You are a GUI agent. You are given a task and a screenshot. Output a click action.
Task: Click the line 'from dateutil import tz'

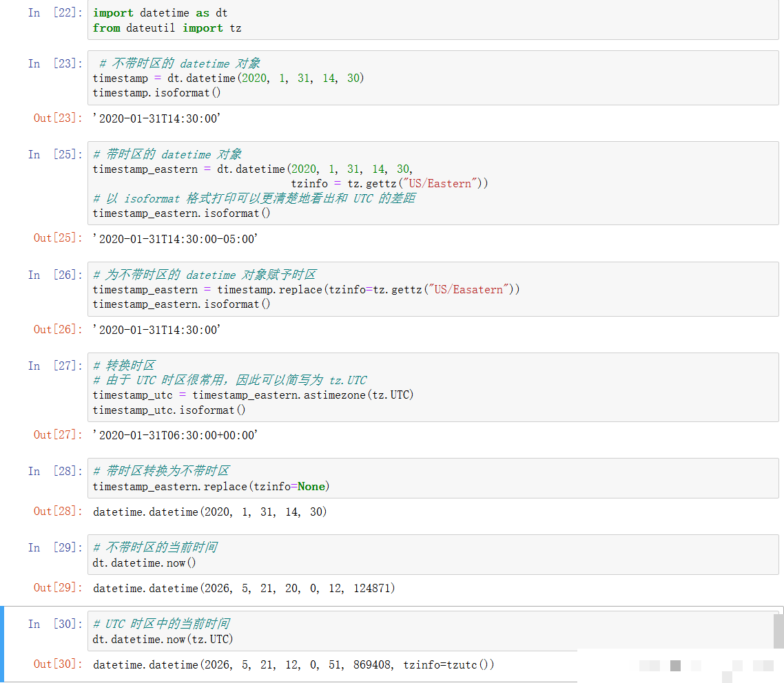tap(167, 28)
